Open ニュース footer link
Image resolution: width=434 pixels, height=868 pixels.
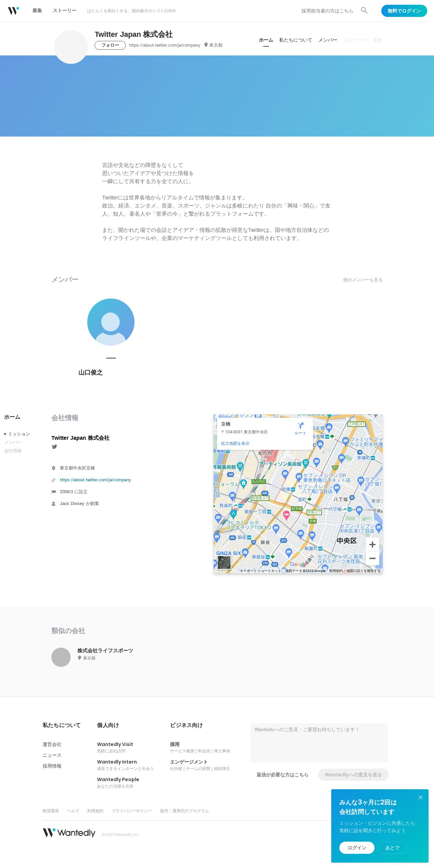pos(52,755)
